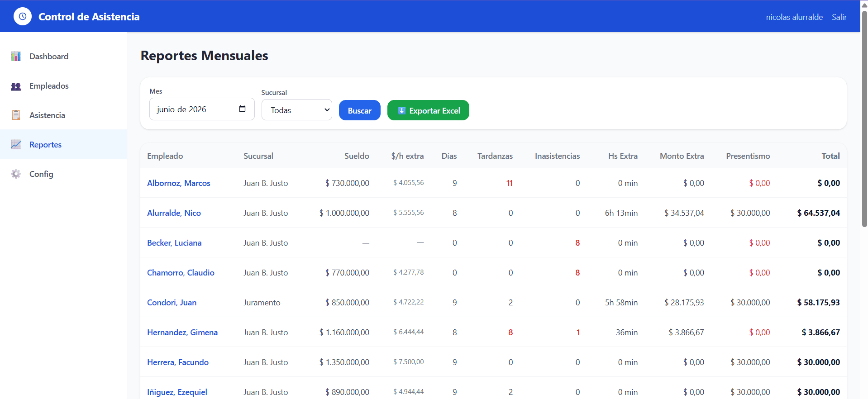Click the Config gear icon
The height and width of the screenshot is (399, 868).
[16, 174]
